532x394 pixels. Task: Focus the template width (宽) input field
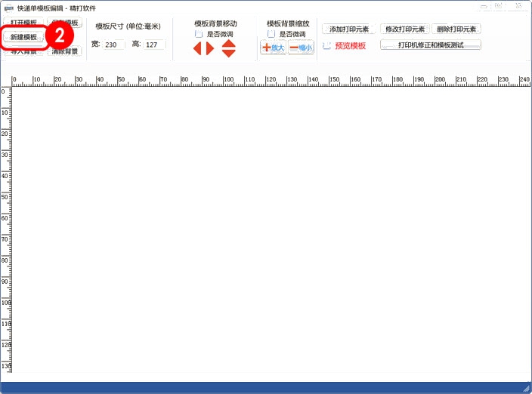[x=114, y=45]
